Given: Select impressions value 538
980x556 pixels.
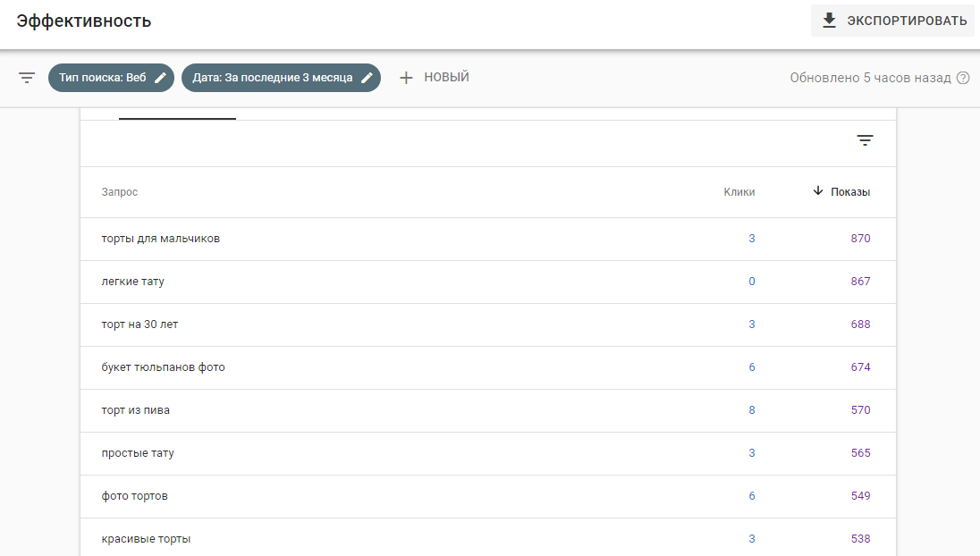Looking at the screenshot, I should click(860, 538).
